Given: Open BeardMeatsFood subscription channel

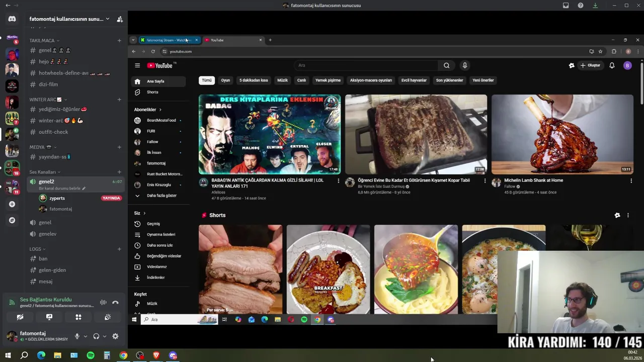Looking at the screenshot, I should point(157,121).
